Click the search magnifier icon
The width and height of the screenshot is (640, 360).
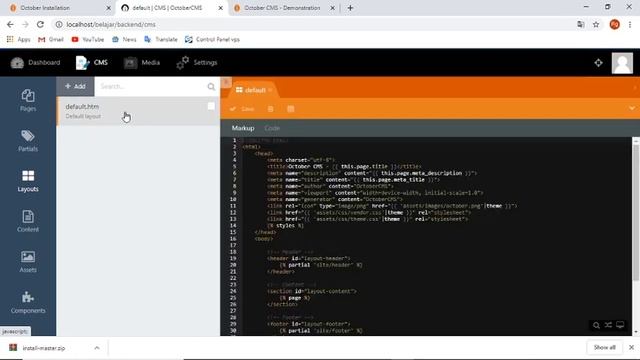pyautogui.click(x=211, y=87)
